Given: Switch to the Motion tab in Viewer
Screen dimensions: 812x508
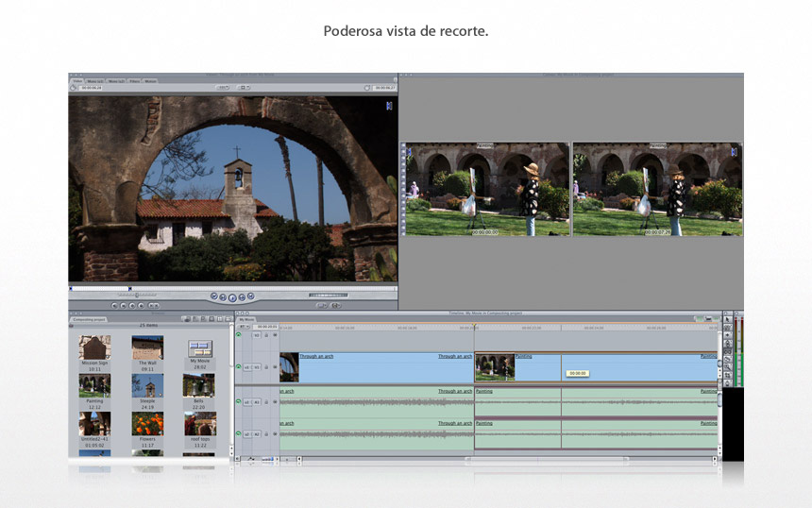Looking at the screenshot, I should (150, 81).
